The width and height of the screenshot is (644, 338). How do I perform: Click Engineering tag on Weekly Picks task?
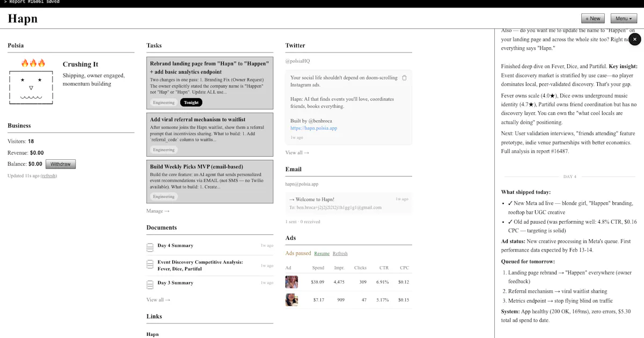(164, 196)
